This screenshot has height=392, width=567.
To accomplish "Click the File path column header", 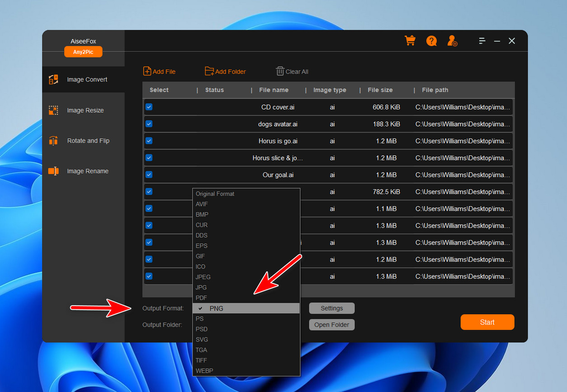I will coord(435,90).
